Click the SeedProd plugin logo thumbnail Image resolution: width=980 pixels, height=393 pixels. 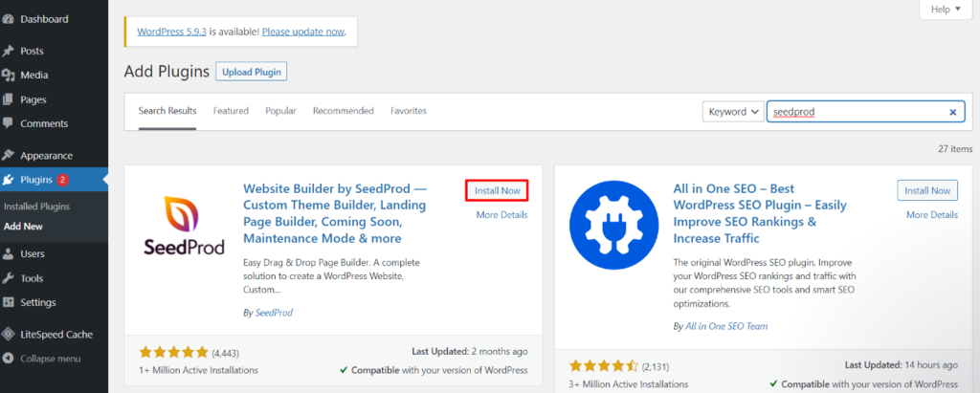click(184, 227)
